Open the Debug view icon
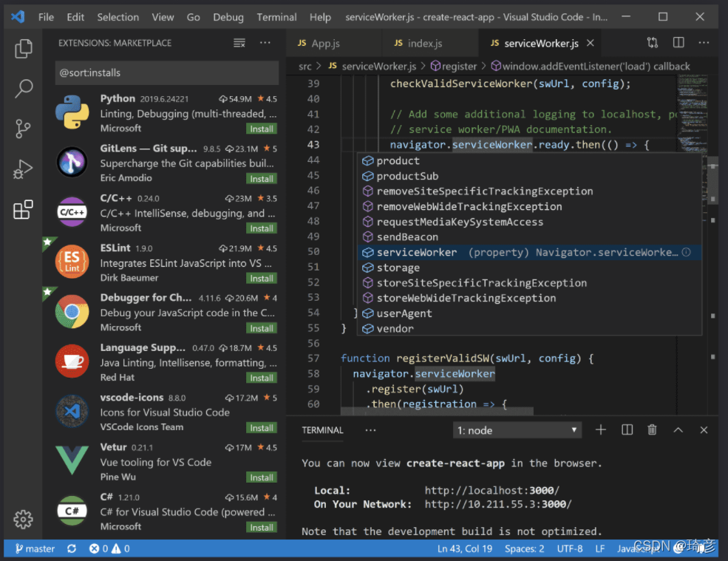Image resolution: width=728 pixels, height=561 pixels. (23, 169)
